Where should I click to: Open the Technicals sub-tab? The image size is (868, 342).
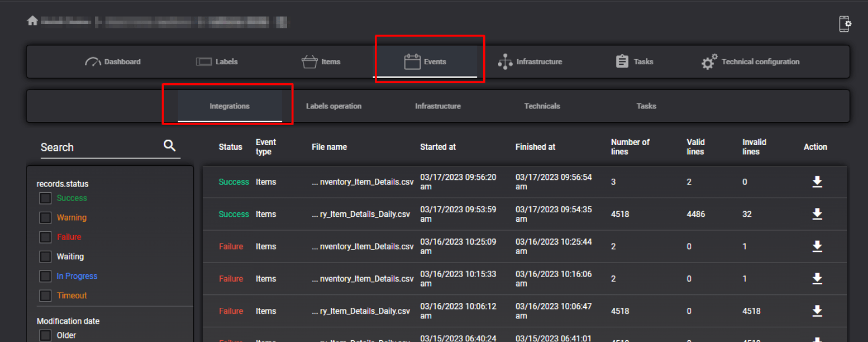click(542, 107)
